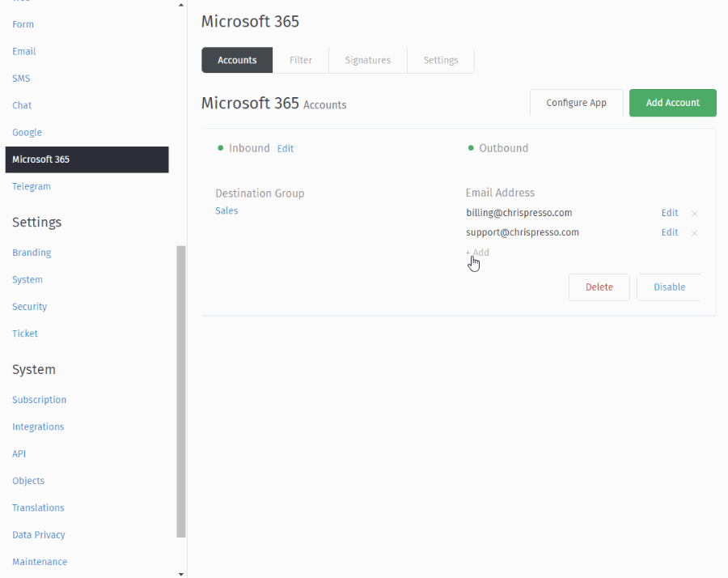The width and height of the screenshot is (728, 578).
Task: Remove support@chrispresso.com address with X icon
Action: tap(694, 233)
